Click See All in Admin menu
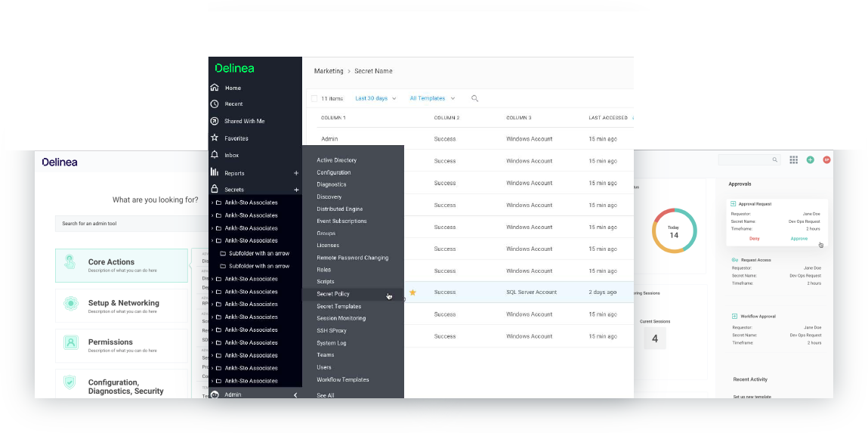The width and height of the screenshot is (868, 433). click(326, 395)
